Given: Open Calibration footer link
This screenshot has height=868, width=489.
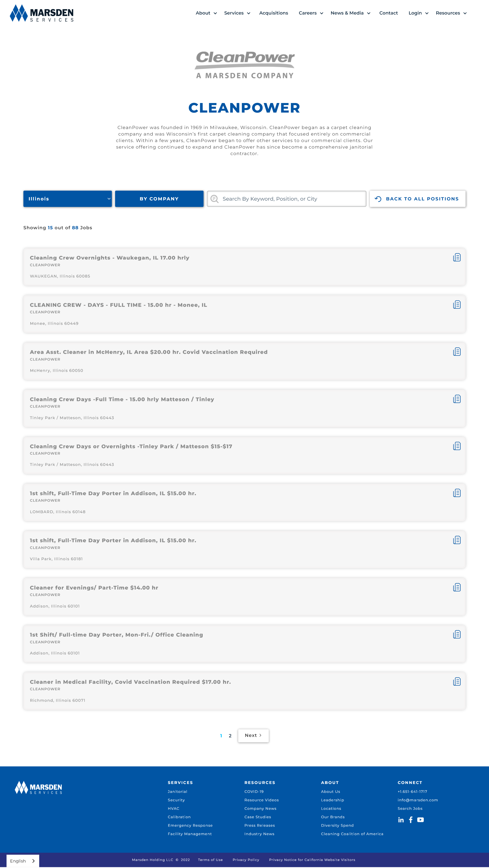Looking at the screenshot, I should click(x=179, y=817).
